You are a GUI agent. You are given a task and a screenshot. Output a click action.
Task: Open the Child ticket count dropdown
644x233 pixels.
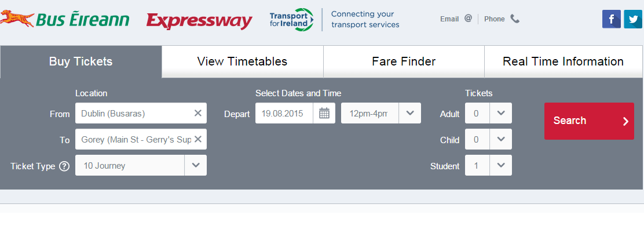[501, 139]
